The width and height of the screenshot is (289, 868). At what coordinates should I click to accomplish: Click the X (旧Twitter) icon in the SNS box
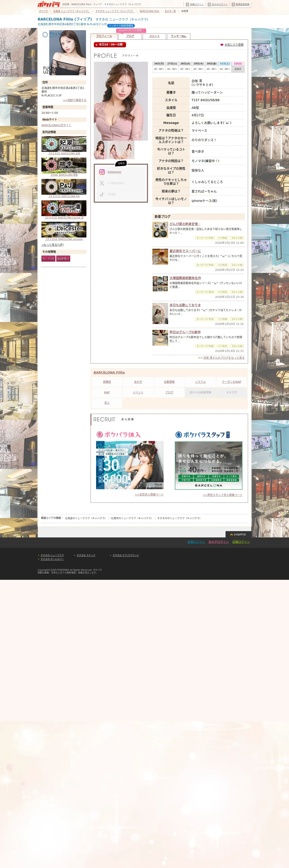pyautogui.click(x=102, y=183)
